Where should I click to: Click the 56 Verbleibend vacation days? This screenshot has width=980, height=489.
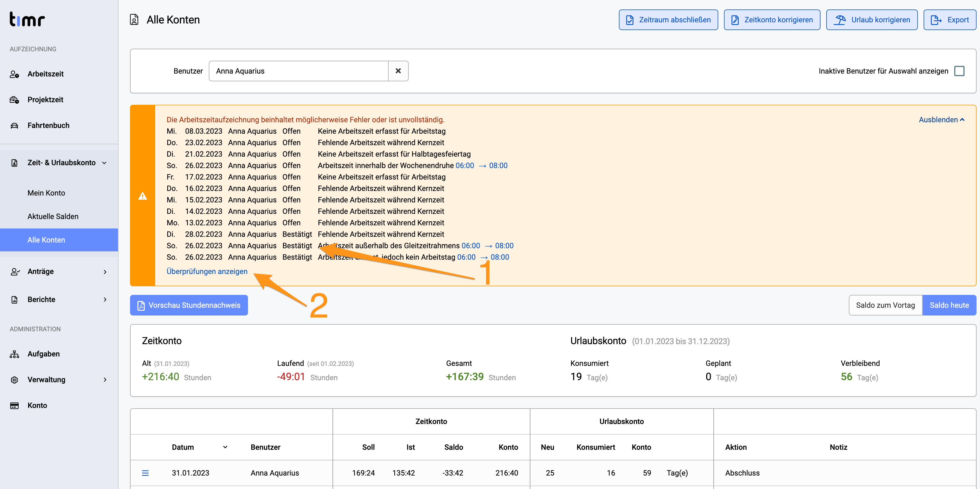tap(847, 376)
